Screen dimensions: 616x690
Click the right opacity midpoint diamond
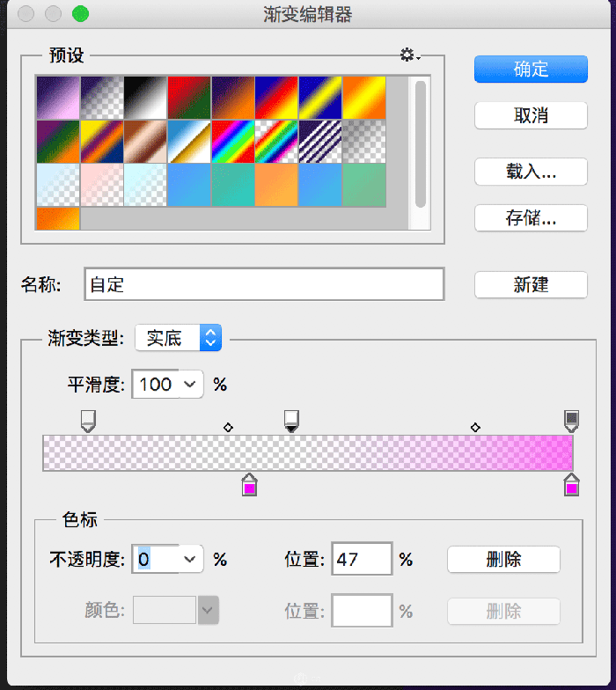(475, 428)
